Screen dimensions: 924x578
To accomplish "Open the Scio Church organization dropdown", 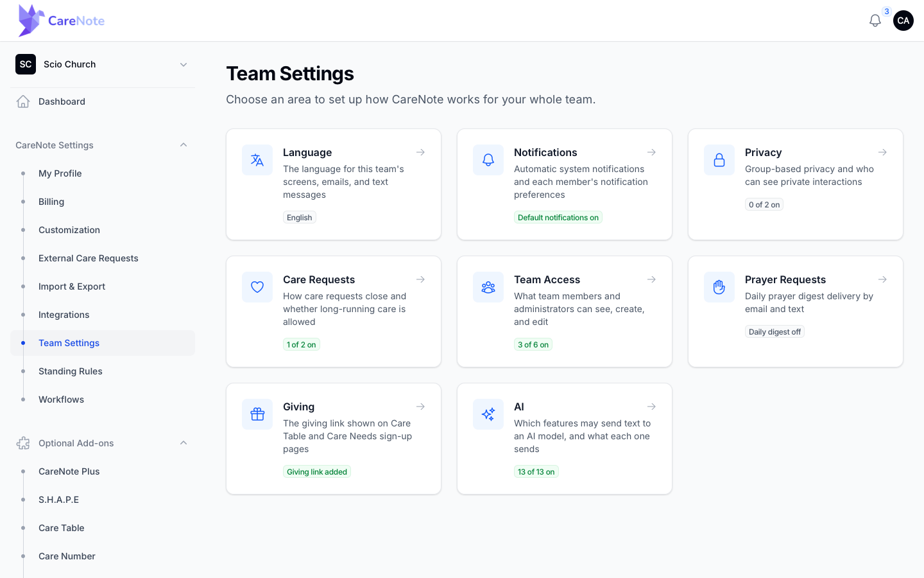I will [x=103, y=64].
